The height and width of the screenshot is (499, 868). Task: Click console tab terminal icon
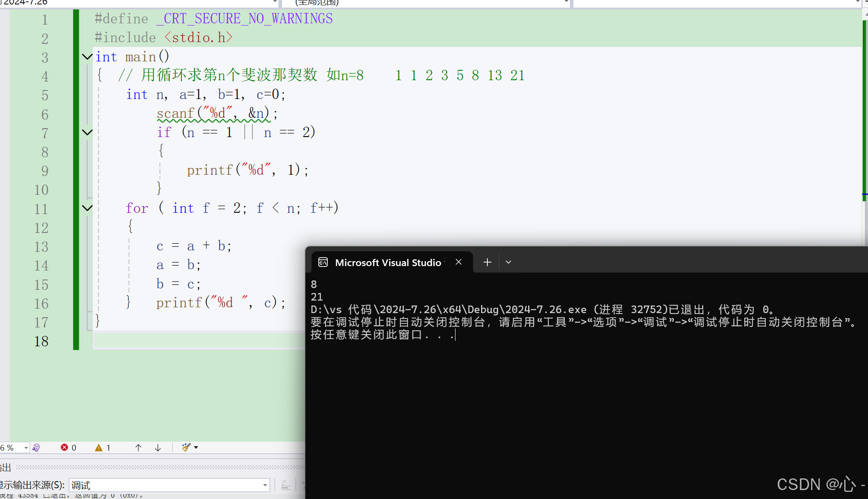tap(323, 262)
